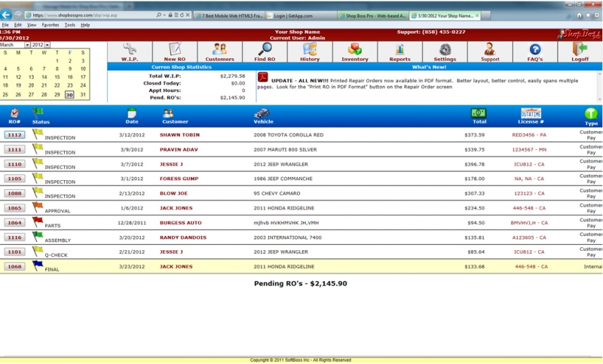Sort by Status flag column header

(x=38, y=113)
